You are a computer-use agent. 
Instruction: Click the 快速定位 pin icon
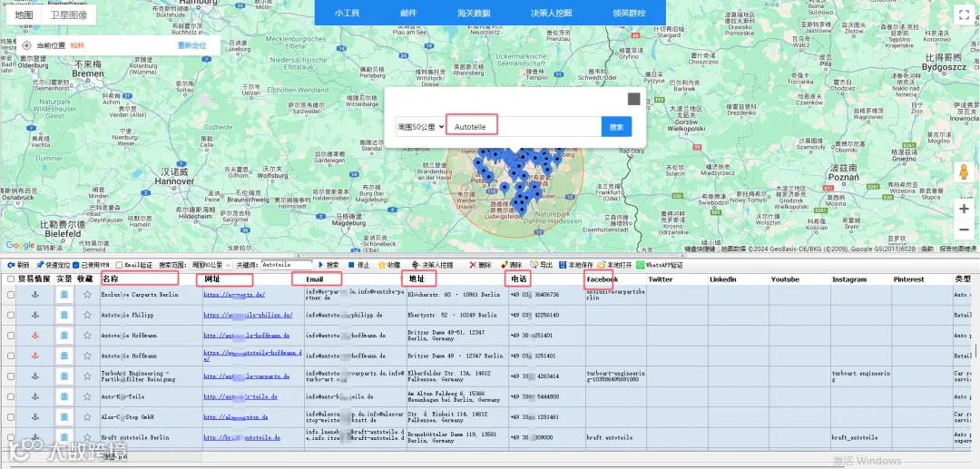point(40,265)
